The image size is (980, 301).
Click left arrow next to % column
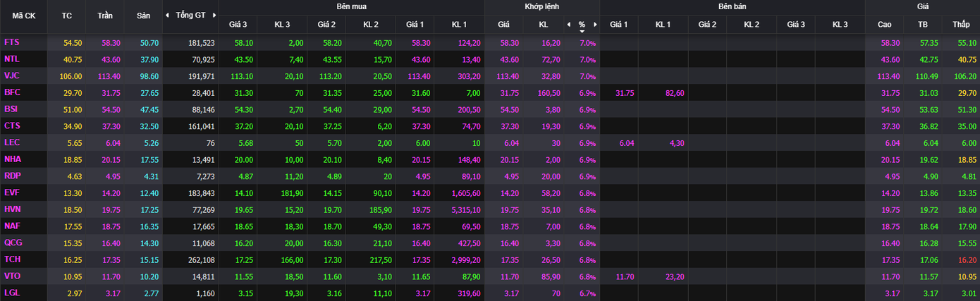coord(569,25)
